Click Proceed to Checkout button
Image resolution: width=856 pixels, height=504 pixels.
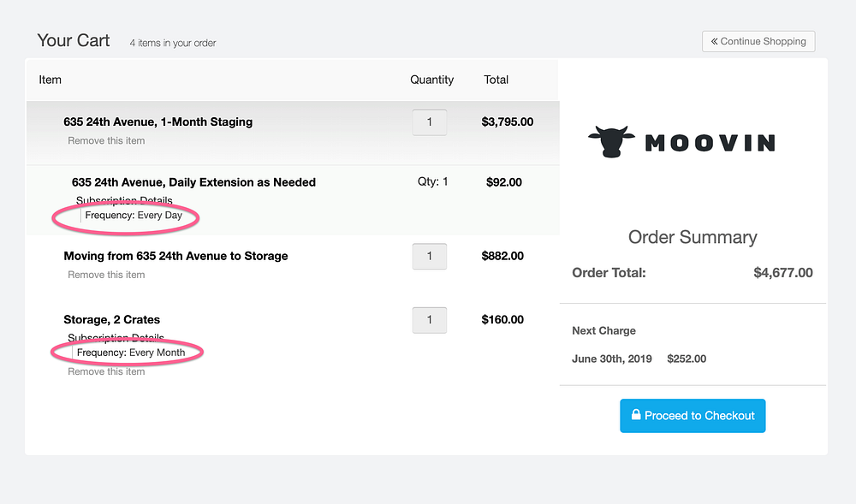(x=693, y=416)
